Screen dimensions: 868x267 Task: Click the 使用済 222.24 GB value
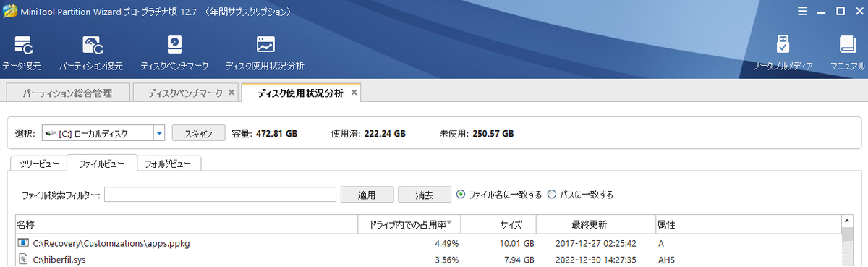tap(385, 134)
